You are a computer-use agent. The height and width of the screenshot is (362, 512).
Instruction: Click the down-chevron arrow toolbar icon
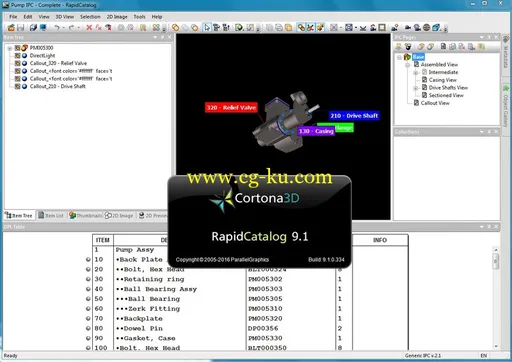point(363,28)
